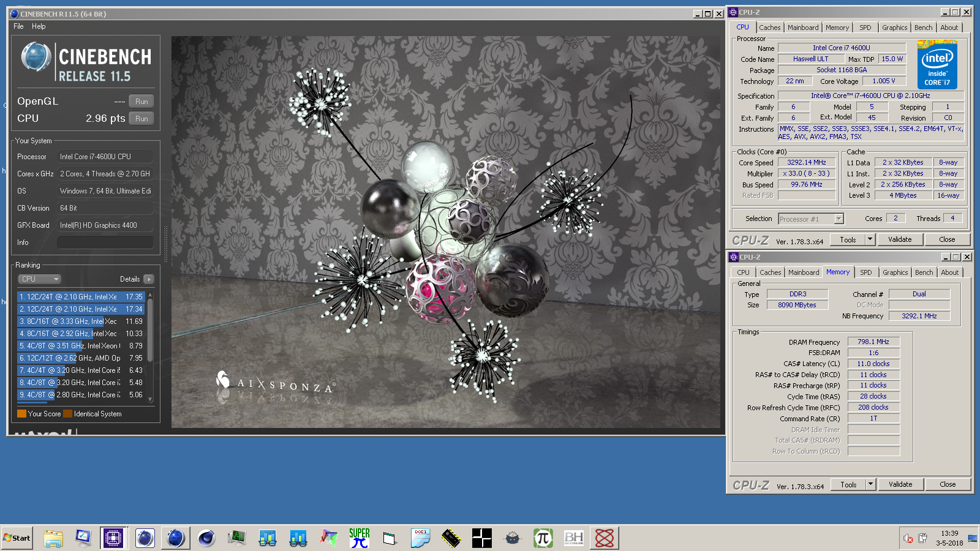This screenshot has width=980, height=551.
Task: Click the Cinebench title bar icon
Action: click(x=15, y=13)
